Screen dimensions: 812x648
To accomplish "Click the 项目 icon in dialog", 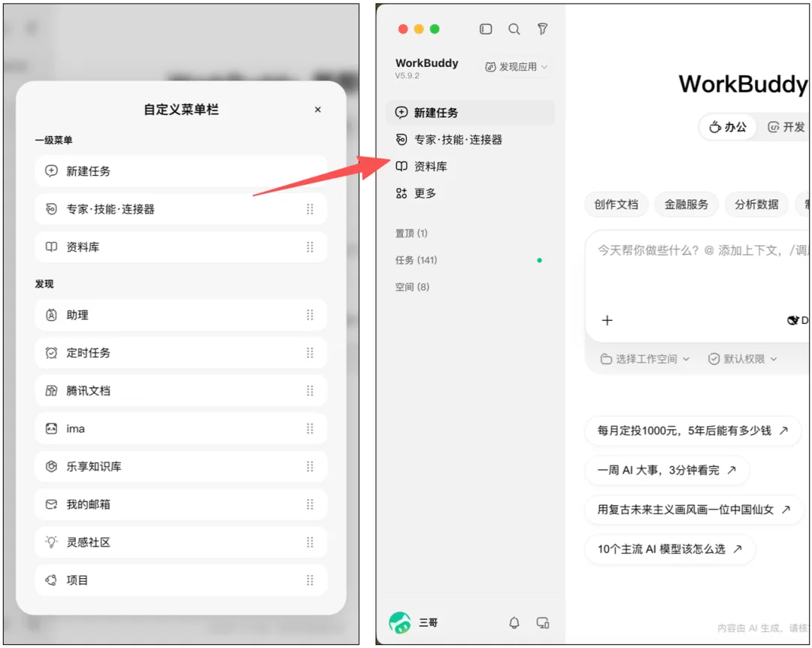I will [x=51, y=580].
